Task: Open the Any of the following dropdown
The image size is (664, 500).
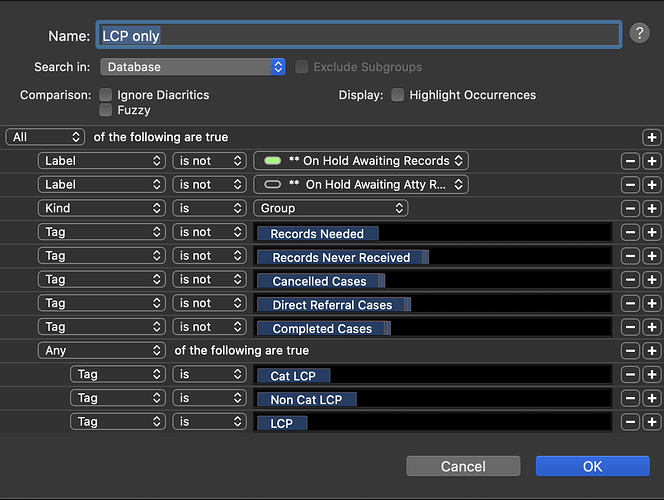Action: [102, 351]
